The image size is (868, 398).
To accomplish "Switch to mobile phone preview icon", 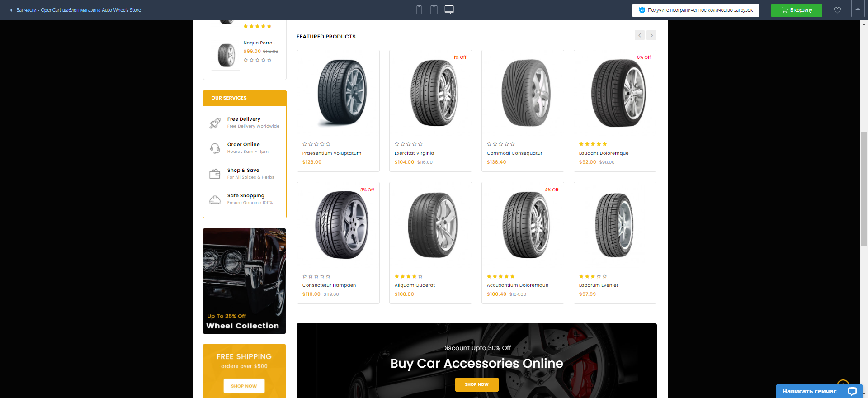I will click(419, 10).
